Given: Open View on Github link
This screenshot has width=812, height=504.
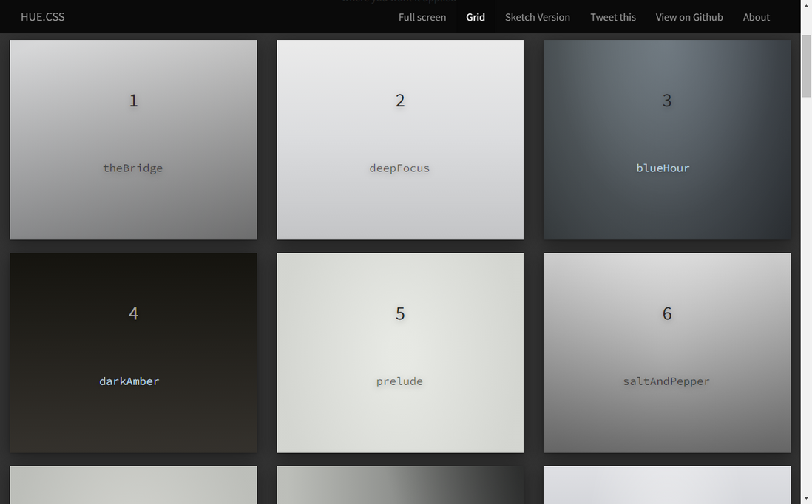Looking at the screenshot, I should click(x=689, y=17).
